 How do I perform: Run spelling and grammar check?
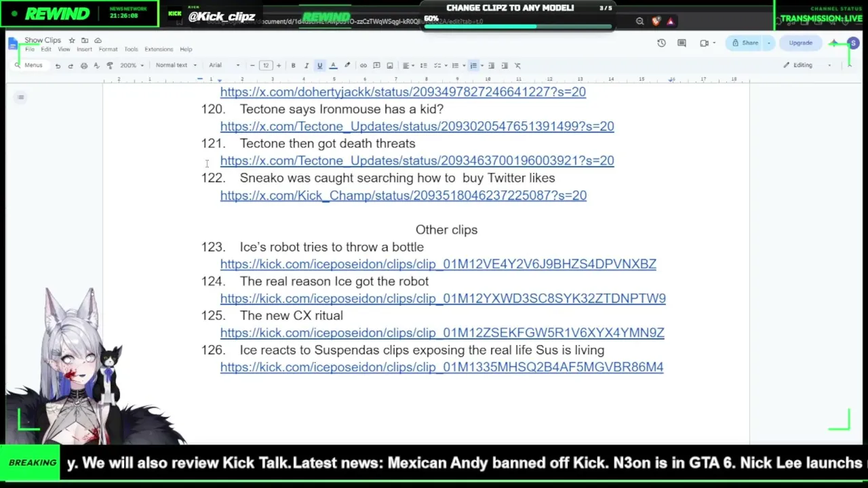coord(96,66)
